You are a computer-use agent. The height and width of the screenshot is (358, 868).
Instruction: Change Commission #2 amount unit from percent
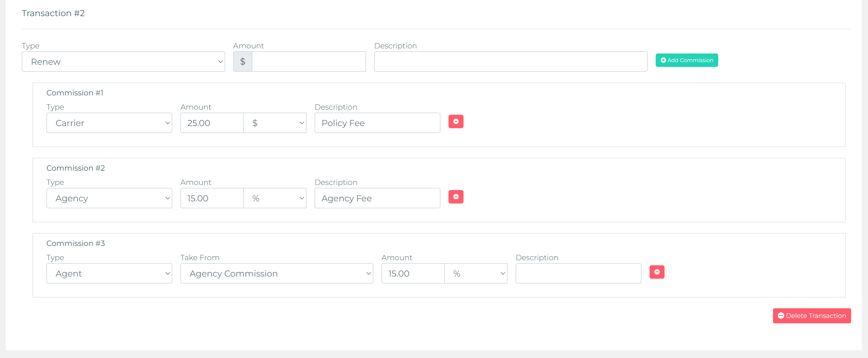point(275,198)
